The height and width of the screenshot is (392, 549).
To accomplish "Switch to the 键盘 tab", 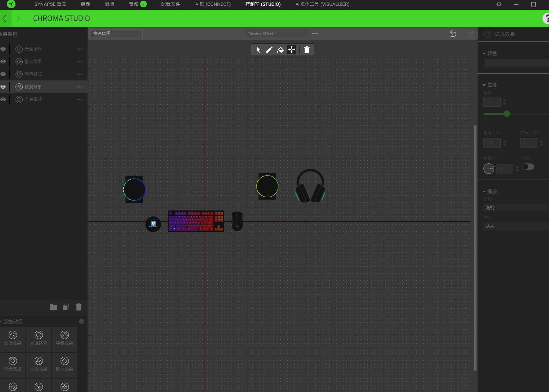I will coord(85,4).
